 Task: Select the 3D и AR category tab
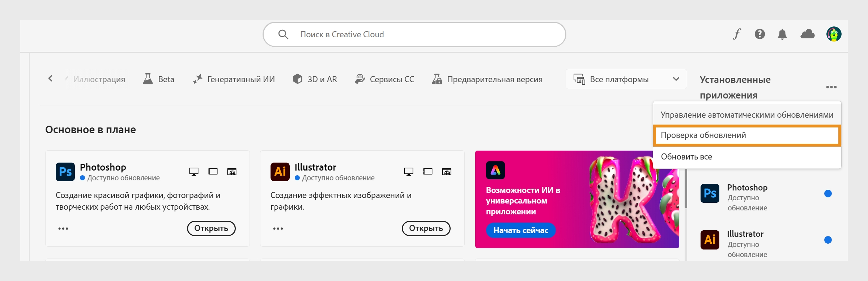tap(315, 79)
